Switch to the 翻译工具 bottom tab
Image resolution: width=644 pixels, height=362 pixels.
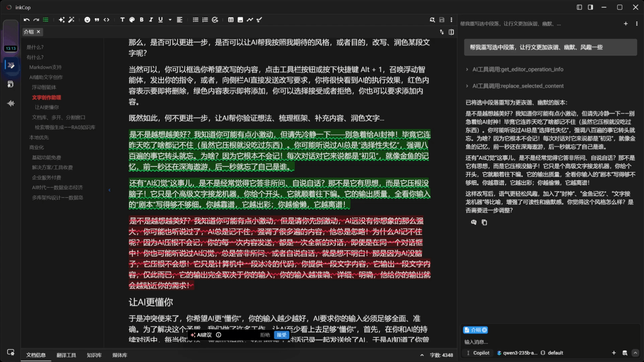tap(66, 355)
